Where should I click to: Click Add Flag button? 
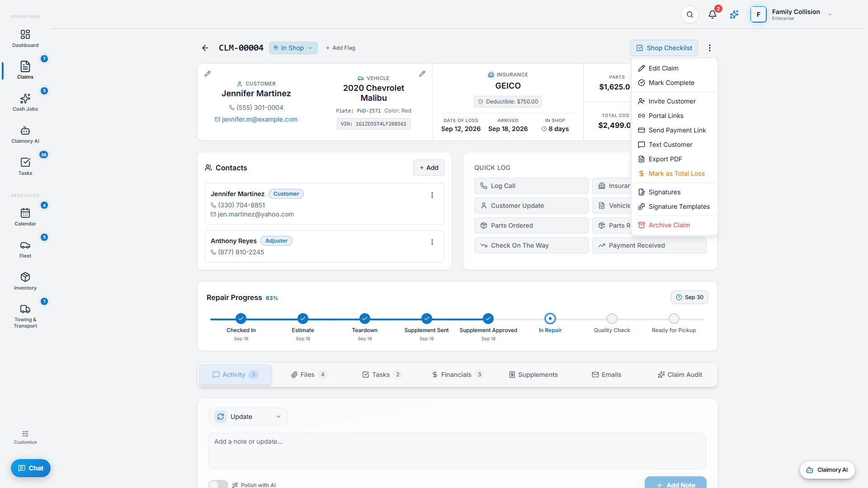[x=340, y=48]
